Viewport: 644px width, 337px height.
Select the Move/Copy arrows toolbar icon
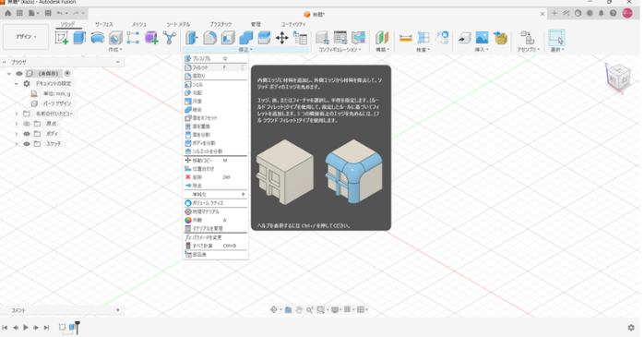(x=281, y=38)
